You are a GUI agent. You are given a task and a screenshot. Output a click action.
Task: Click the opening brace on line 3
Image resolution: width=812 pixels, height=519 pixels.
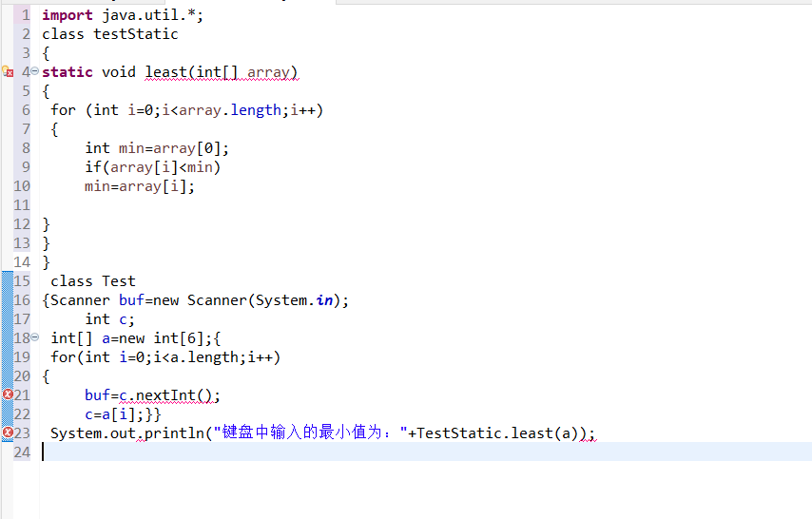coord(46,53)
